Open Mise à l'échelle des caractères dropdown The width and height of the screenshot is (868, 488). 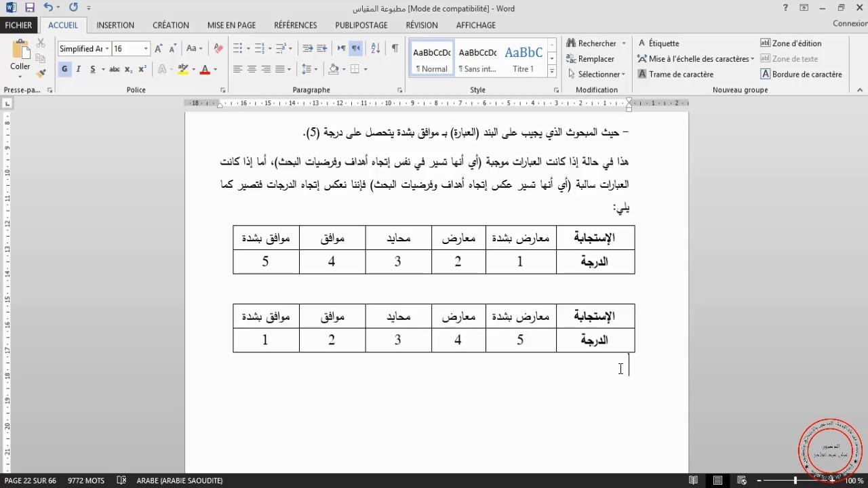coord(696,59)
